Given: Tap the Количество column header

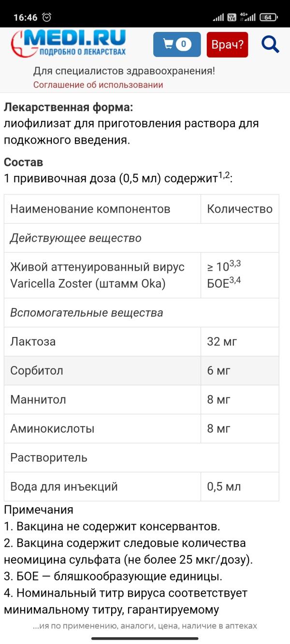Looking at the screenshot, I should (x=240, y=209).
